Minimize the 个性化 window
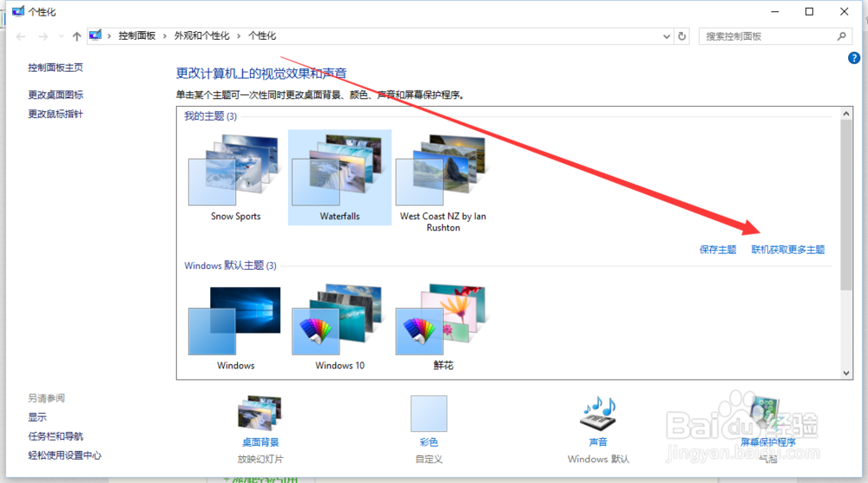868x483 pixels. tap(775, 11)
